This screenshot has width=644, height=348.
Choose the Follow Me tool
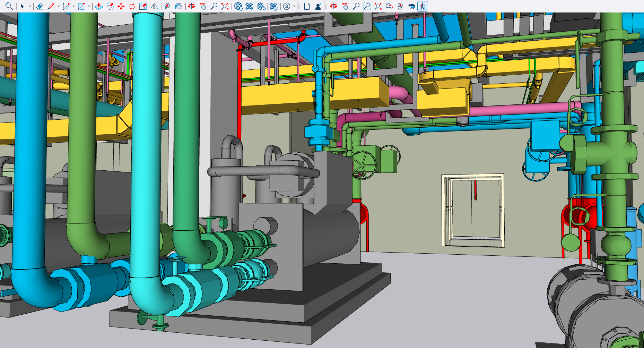coord(110,6)
